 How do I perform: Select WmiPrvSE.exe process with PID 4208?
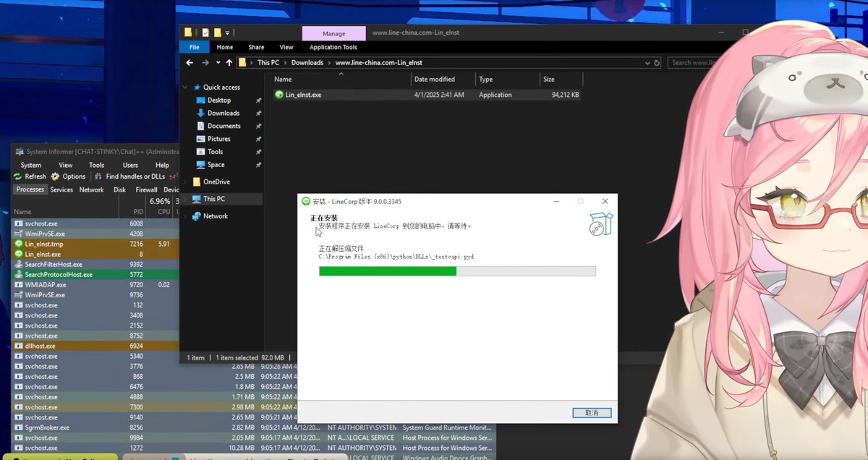95,234
